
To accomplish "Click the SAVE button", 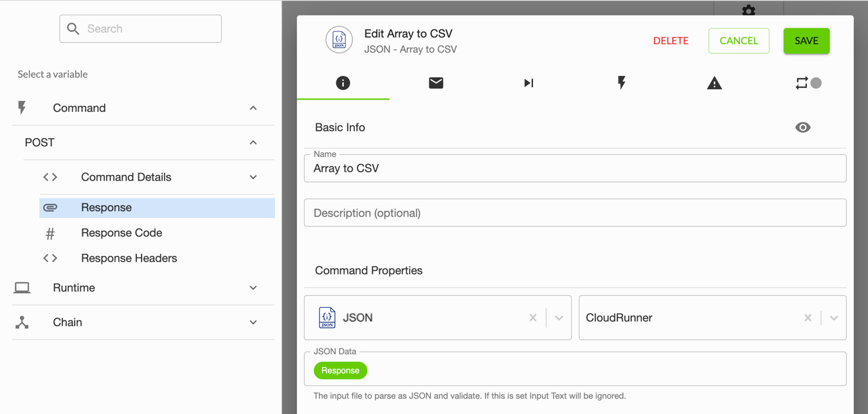I will (x=806, y=40).
